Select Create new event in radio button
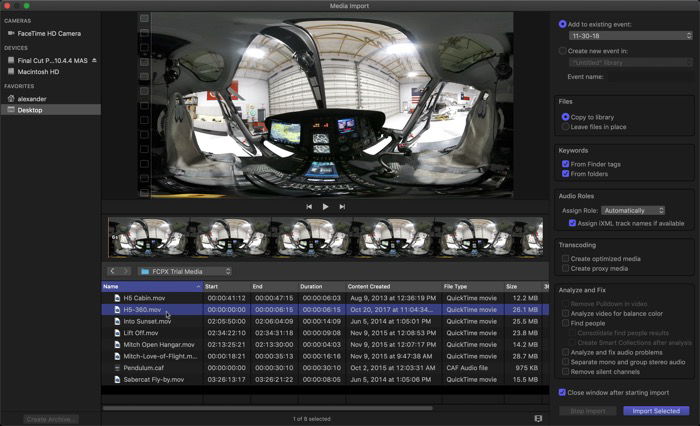 [563, 50]
